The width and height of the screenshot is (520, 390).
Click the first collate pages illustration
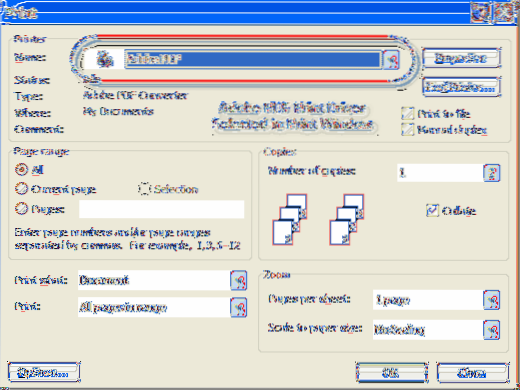(x=290, y=220)
